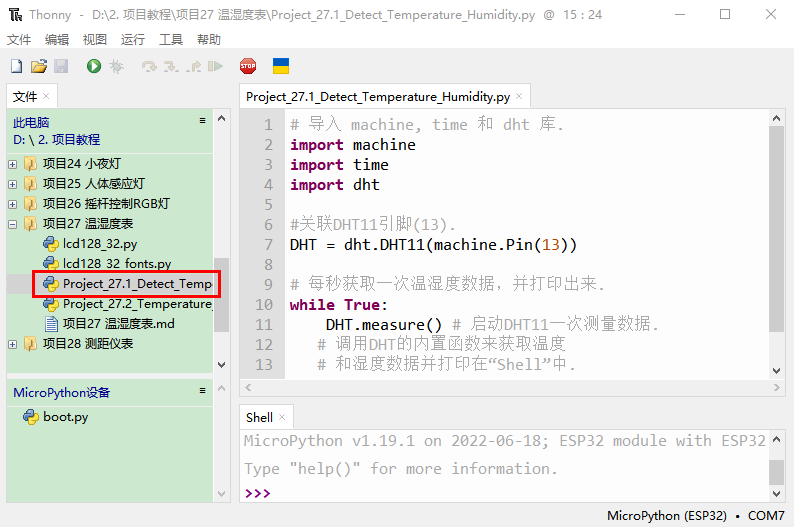Select lcd128_32.py in the file tree
This screenshot has height=527, width=794.
point(100,243)
